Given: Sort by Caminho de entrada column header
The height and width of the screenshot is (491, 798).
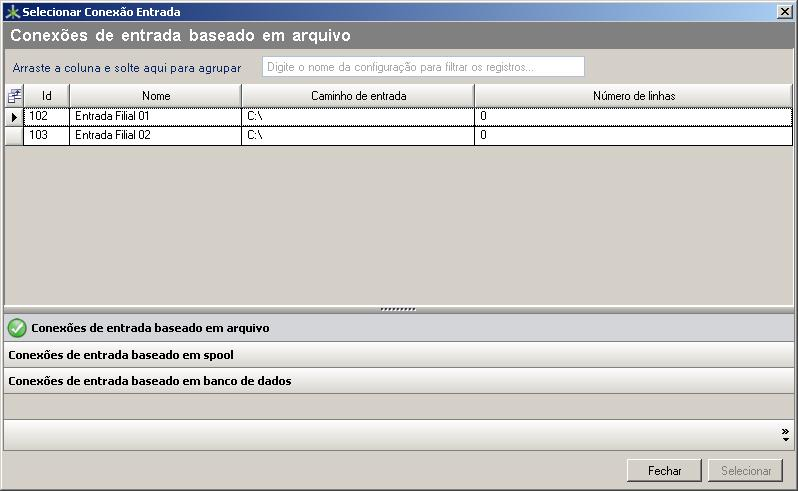Looking at the screenshot, I should (358, 96).
